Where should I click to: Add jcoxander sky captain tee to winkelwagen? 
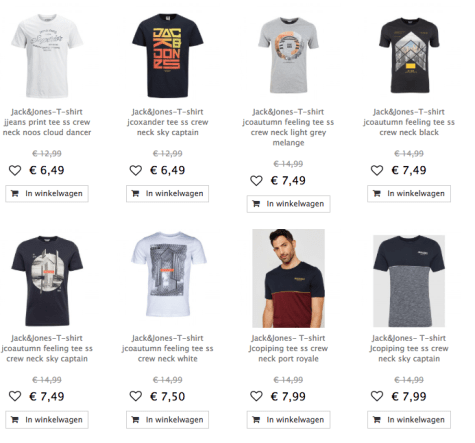(168, 194)
